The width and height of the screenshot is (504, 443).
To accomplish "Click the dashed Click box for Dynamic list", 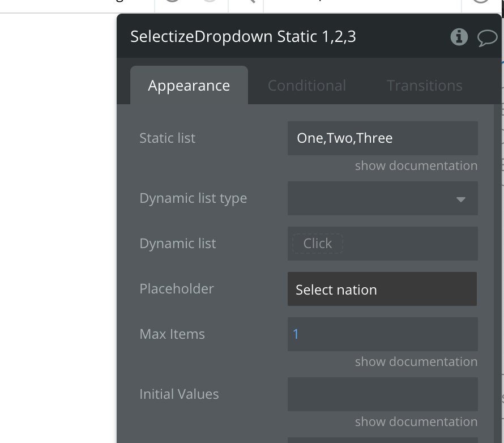I will (317, 244).
